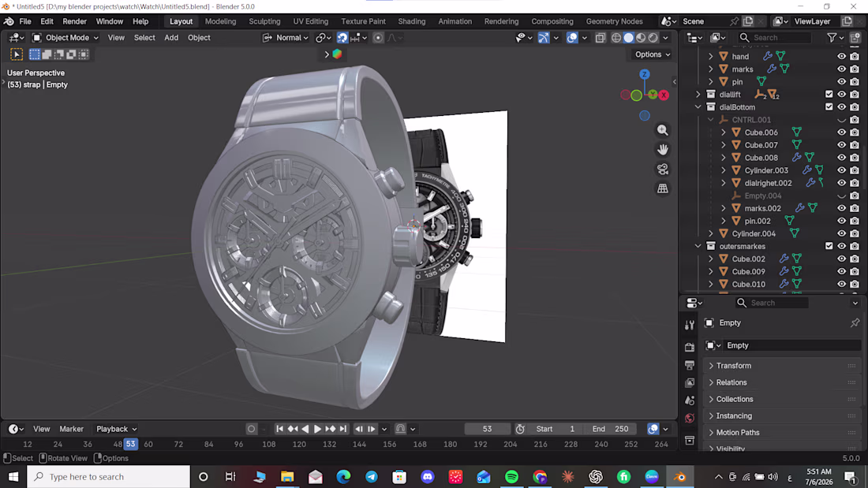Click the Playback timeline menu button
868x488 pixels.
click(x=116, y=429)
